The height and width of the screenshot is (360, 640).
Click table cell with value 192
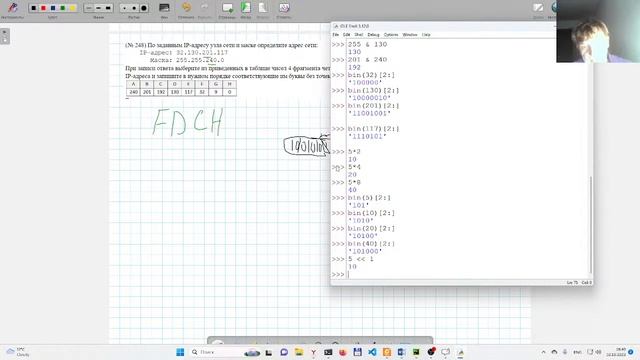pos(161,92)
